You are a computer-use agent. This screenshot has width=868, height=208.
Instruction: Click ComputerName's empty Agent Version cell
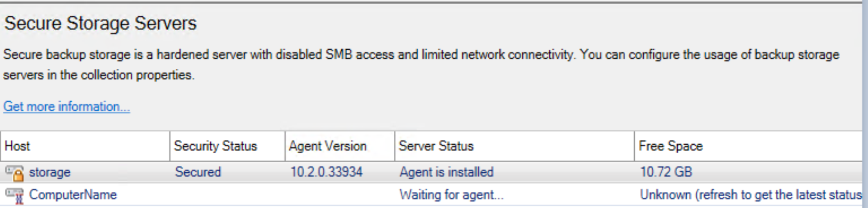tap(339, 195)
